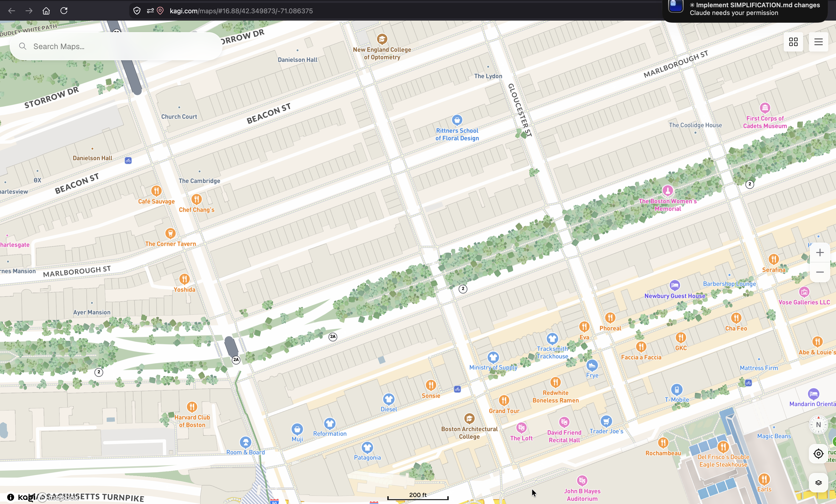Viewport: 836px width, 504px height.
Task: Open the map info icon beside Kagi logo
Action: 10,497
